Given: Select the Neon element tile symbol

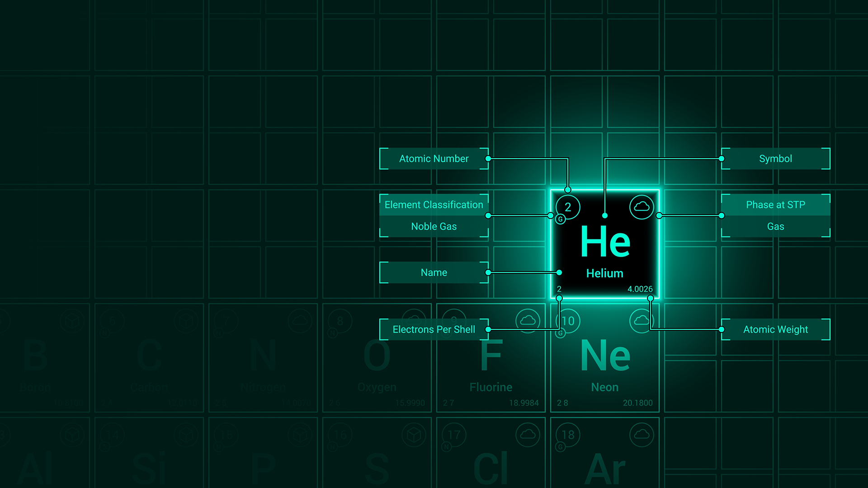Looking at the screenshot, I should (x=605, y=356).
